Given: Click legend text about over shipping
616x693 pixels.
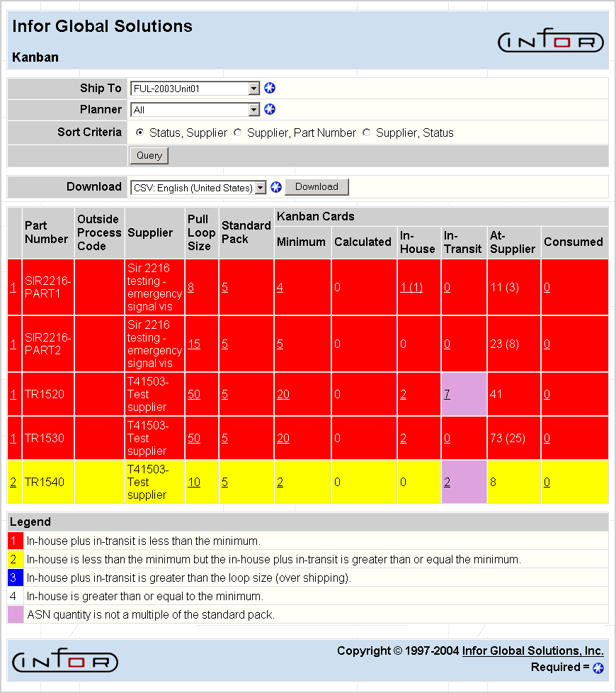Looking at the screenshot, I should [189, 578].
